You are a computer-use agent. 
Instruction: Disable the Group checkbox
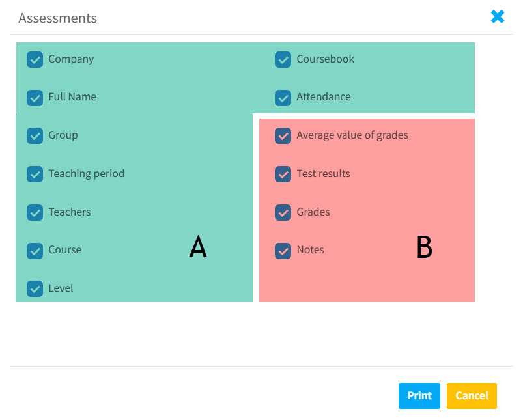coord(35,135)
